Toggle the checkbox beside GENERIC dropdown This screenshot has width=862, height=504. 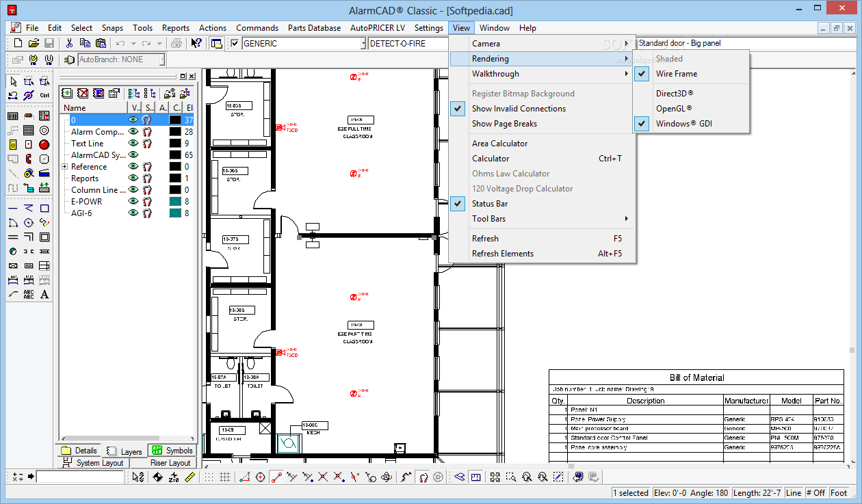235,44
